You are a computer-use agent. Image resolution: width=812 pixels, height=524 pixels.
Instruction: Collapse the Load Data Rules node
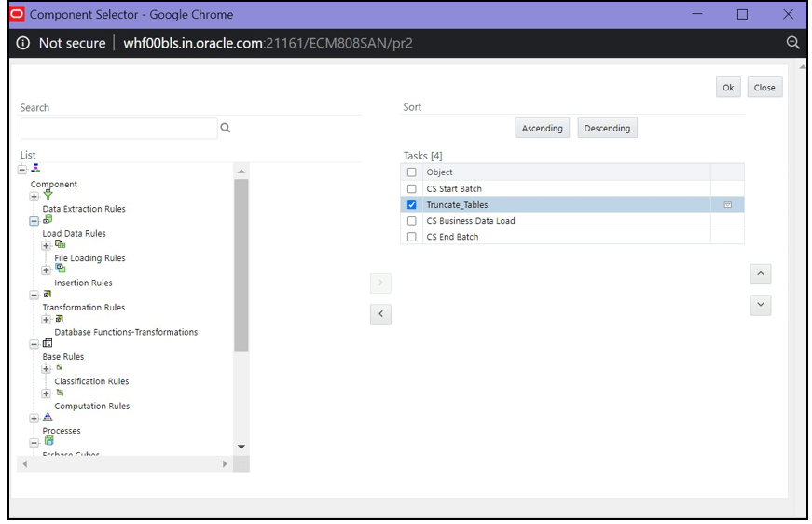34,221
